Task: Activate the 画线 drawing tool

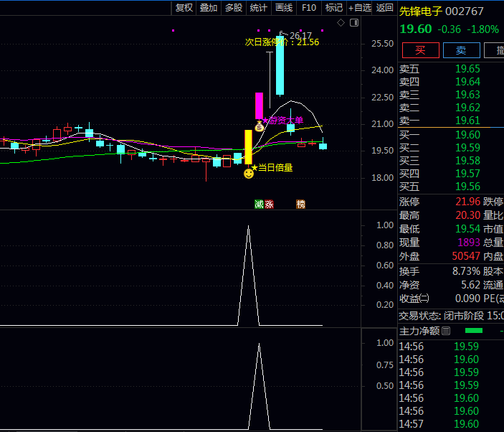Action: click(x=284, y=8)
